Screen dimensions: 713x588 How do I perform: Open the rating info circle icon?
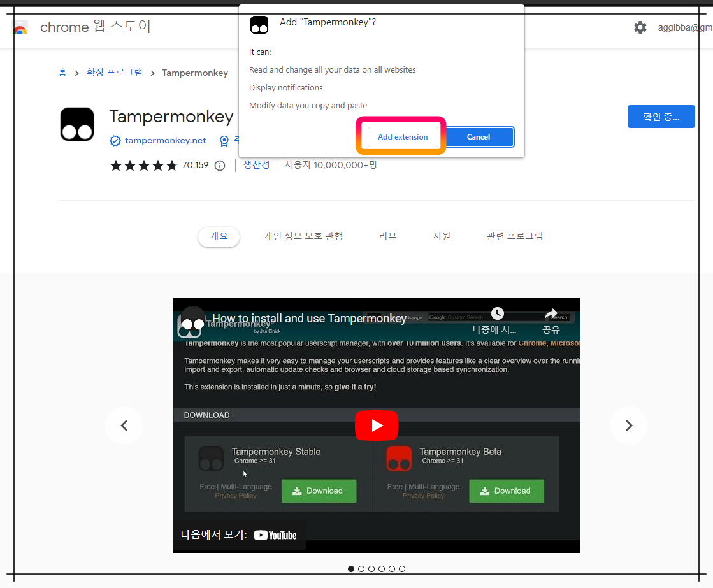(220, 166)
